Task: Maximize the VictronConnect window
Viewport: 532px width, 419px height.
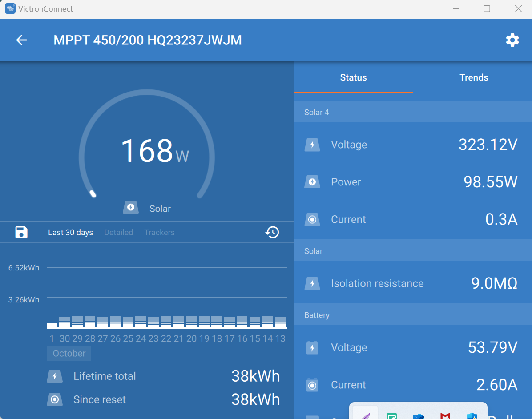Action: tap(487, 9)
